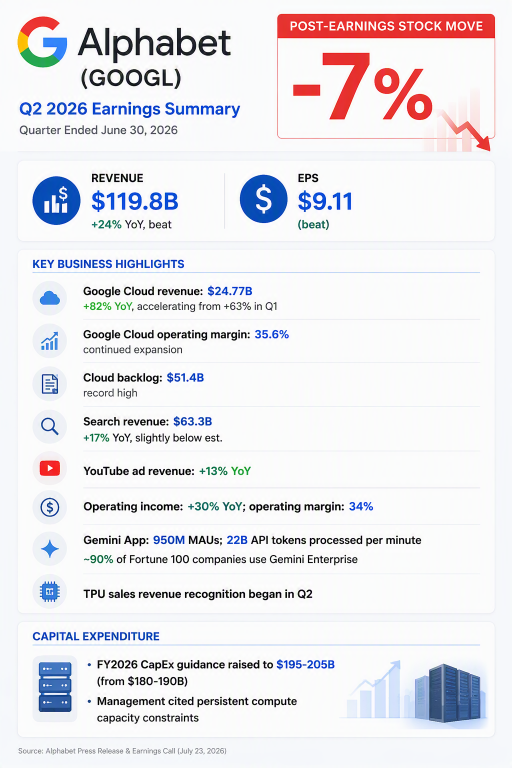
Task: Click the Cloud backlog document icon
Action: coord(49,384)
